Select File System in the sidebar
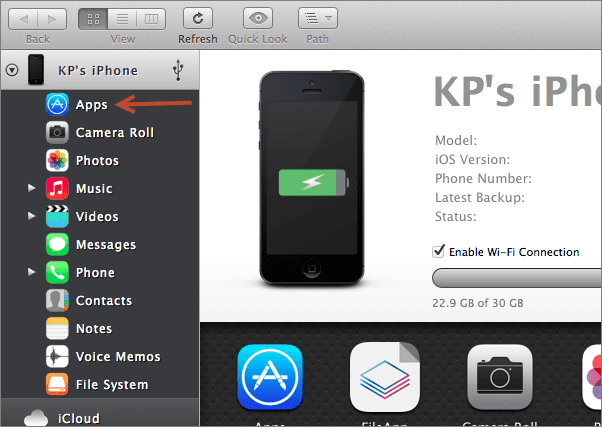This screenshot has height=427, width=602. click(x=112, y=385)
